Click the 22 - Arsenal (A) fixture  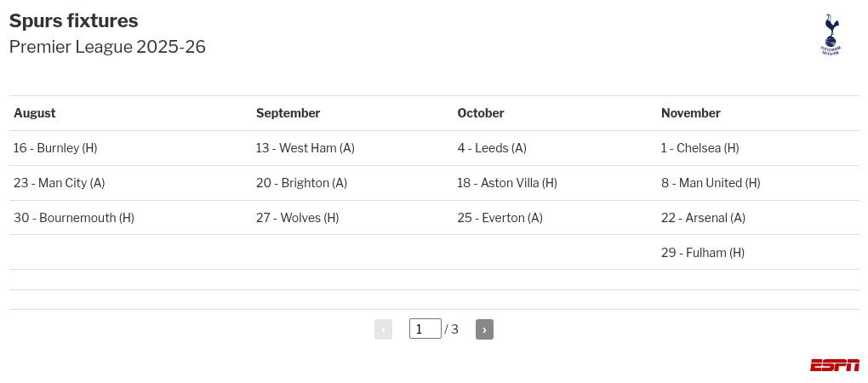coord(703,218)
